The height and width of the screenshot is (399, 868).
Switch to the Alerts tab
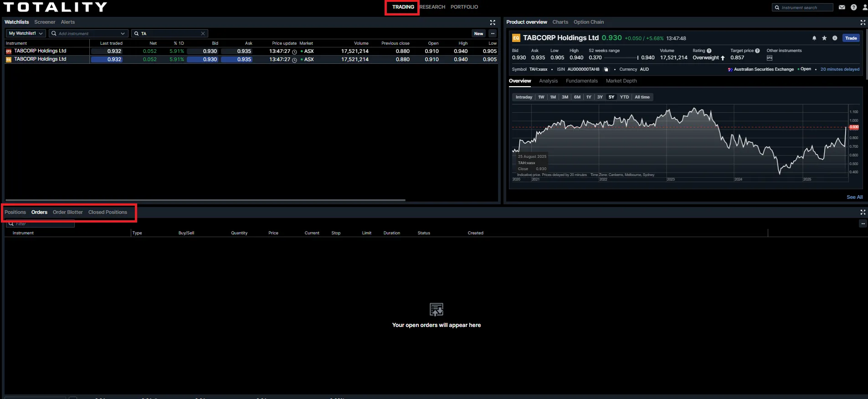pos(68,22)
